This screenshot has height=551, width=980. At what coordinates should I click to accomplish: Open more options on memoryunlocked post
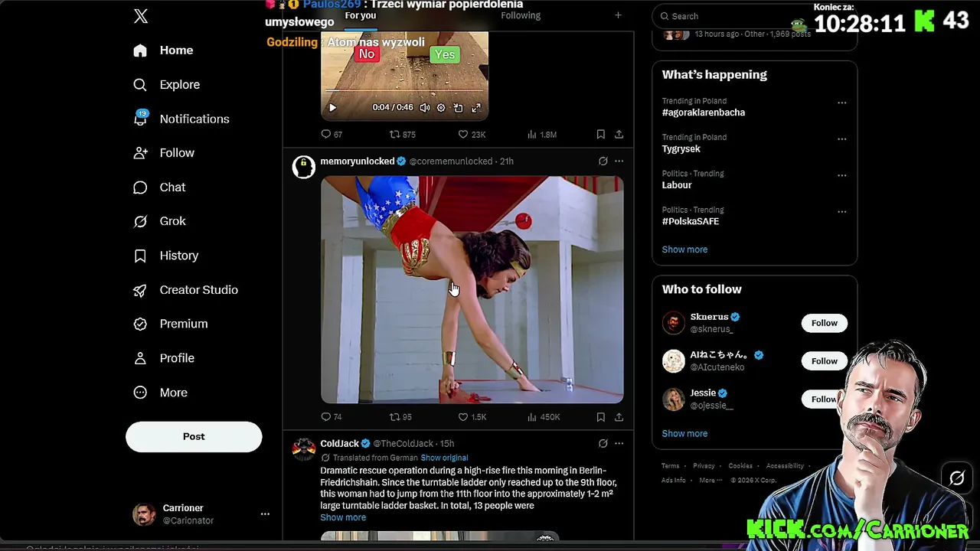pos(619,161)
